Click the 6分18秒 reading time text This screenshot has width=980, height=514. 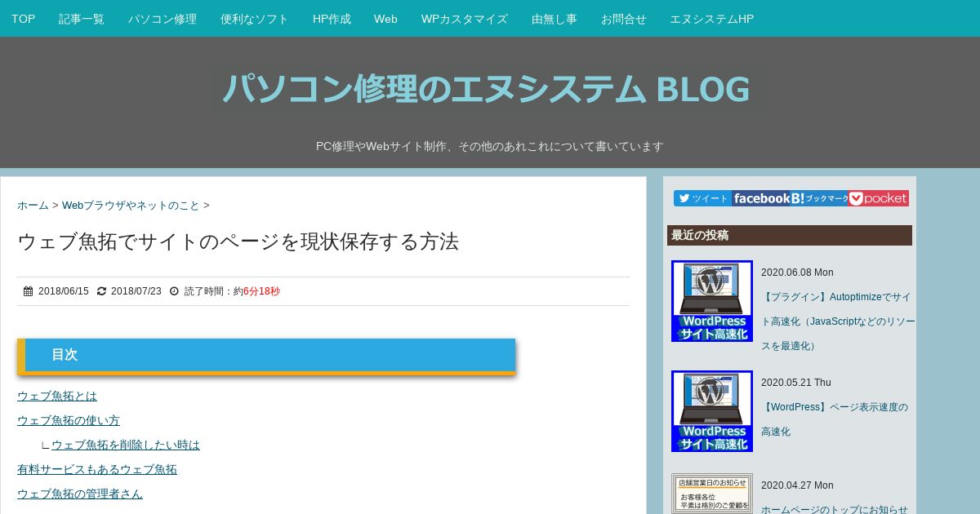261,291
